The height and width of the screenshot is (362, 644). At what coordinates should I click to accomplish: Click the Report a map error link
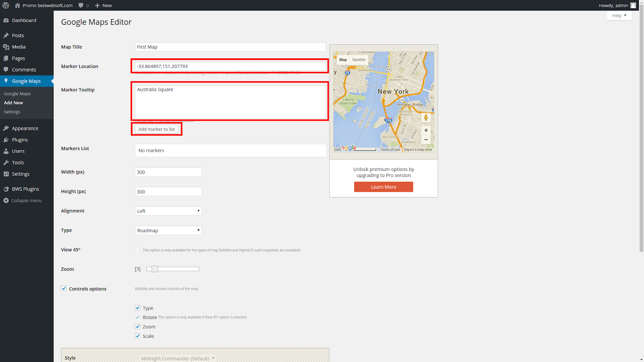(418, 150)
